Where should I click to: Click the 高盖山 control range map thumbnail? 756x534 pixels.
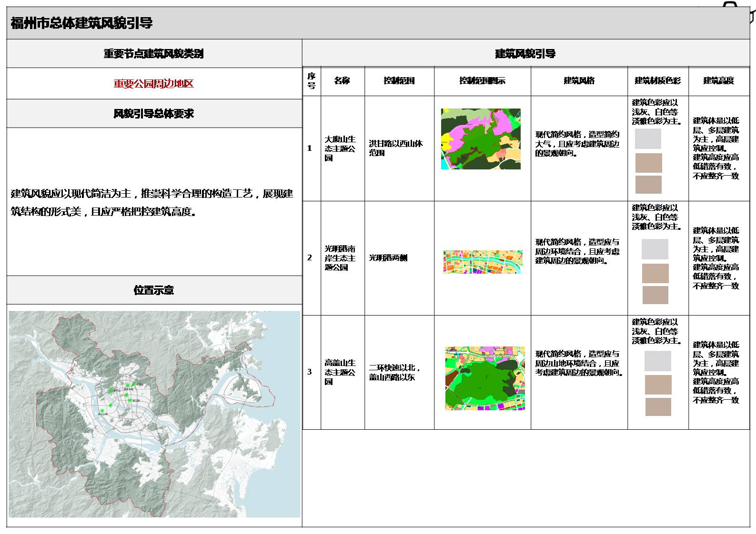[485, 378]
